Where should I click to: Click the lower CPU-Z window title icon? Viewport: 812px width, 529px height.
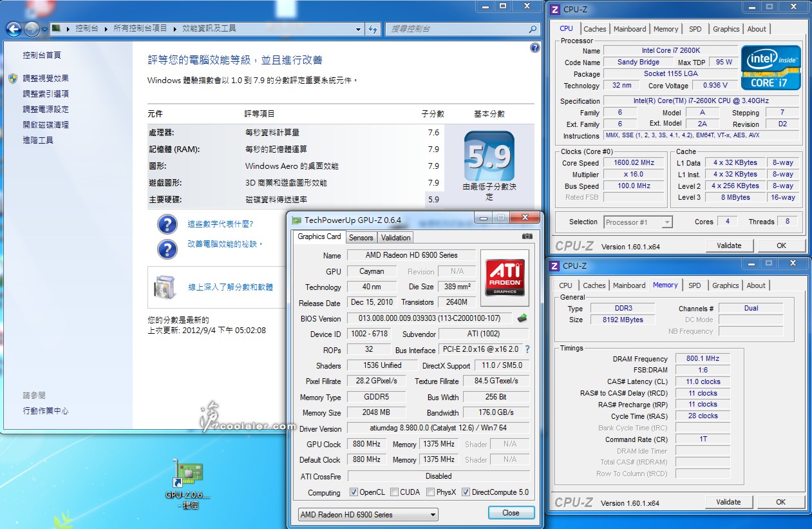click(x=554, y=265)
